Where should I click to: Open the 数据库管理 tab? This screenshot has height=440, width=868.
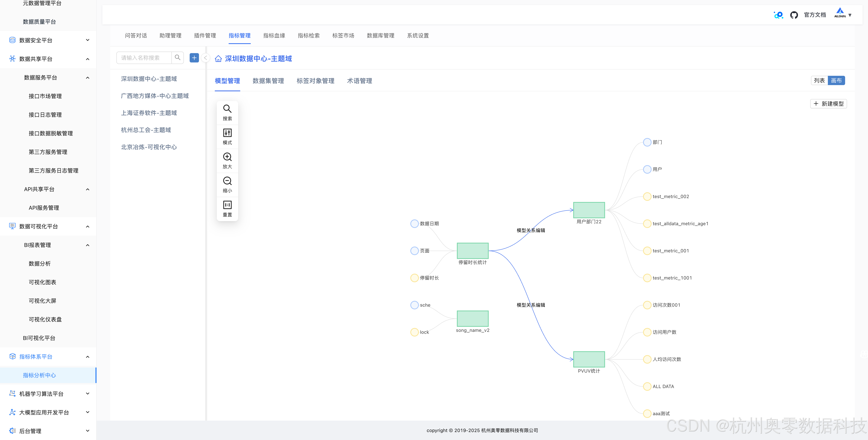(x=380, y=35)
